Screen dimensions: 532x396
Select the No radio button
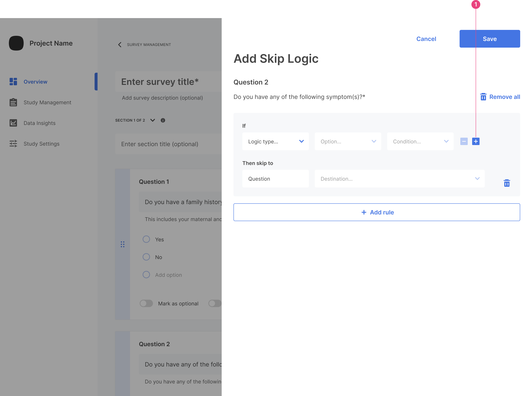(146, 257)
